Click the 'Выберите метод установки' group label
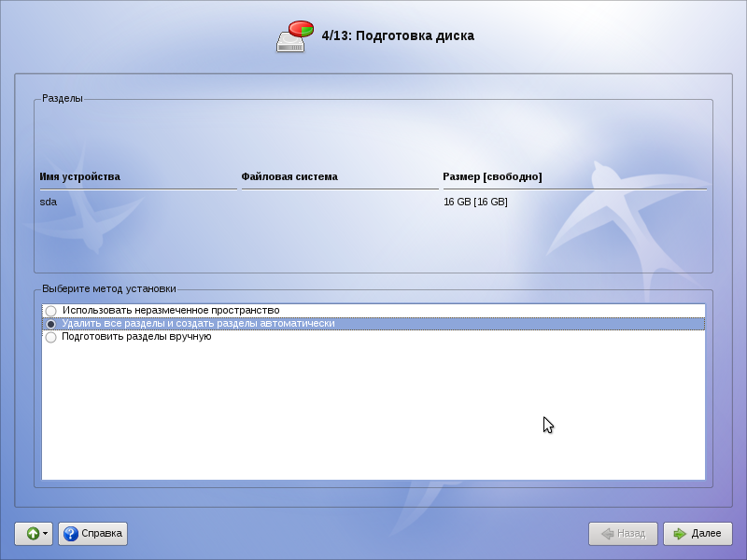This screenshot has width=747, height=560. point(109,289)
